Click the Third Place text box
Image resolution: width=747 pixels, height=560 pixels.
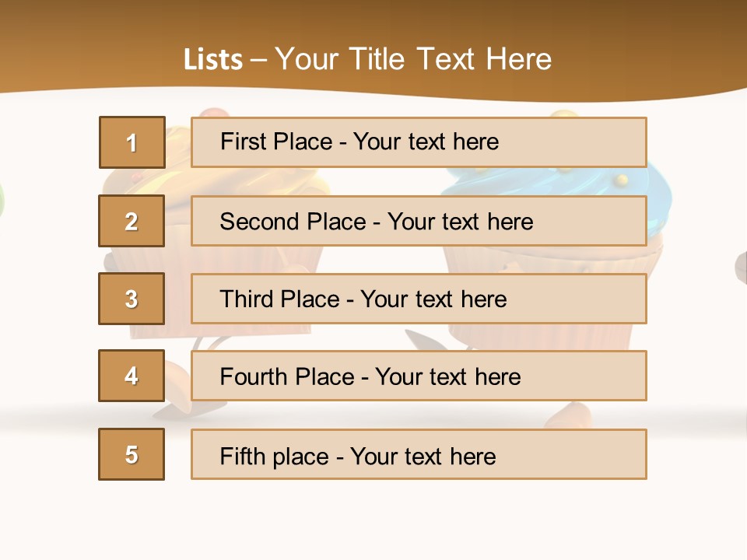click(419, 299)
